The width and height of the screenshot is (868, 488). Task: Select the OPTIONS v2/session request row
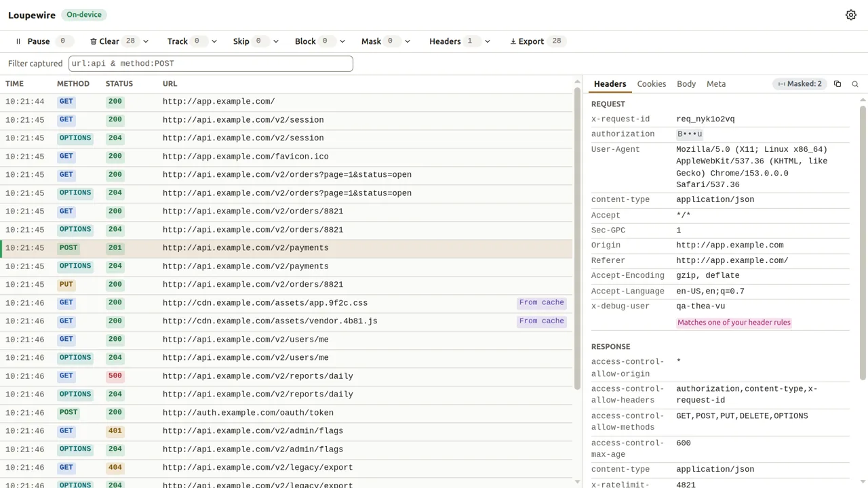click(286, 138)
